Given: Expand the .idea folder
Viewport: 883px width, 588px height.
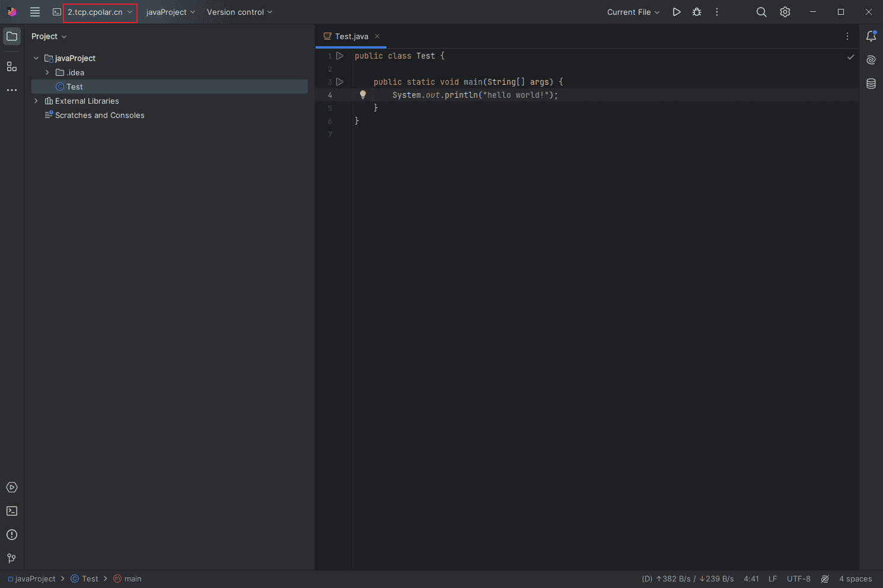Looking at the screenshot, I should [47, 72].
